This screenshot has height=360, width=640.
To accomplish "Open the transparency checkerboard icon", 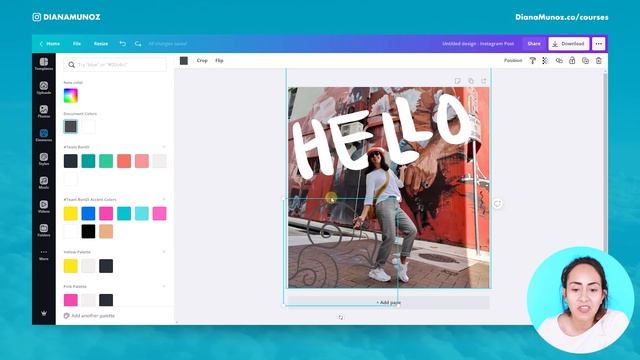I will coord(545,60).
